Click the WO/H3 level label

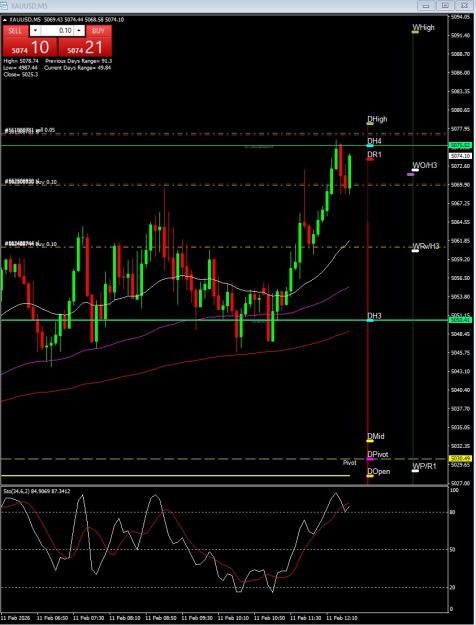pyautogui.click(x=425, y=165)
